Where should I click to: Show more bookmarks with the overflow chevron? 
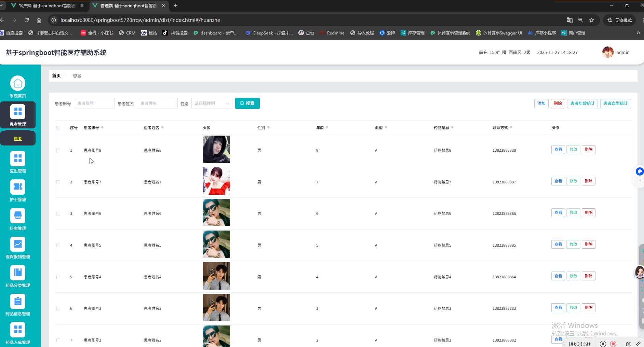[x=638, y=33]
